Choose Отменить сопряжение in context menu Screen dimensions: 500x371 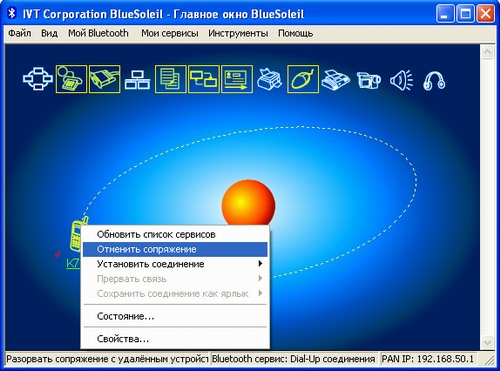175,249
